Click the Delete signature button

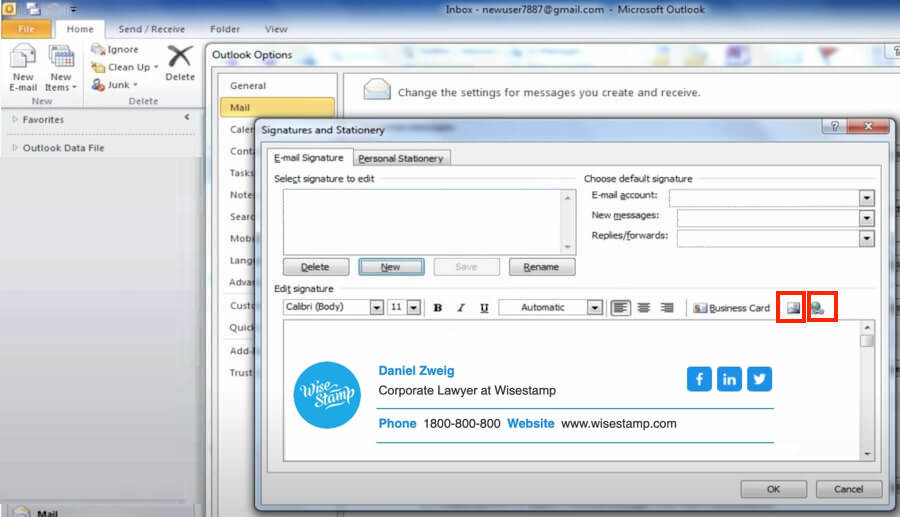pyautogui.click(x=316, y=267)
